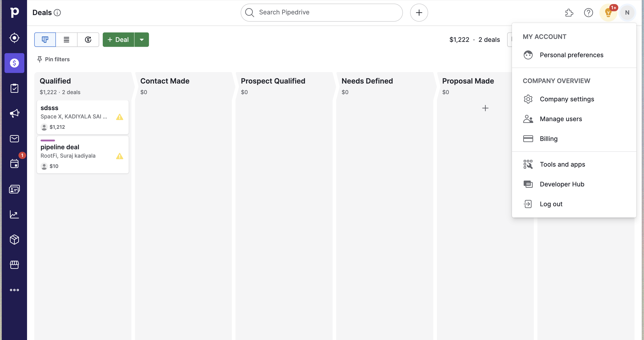
Task: Expand More options three dots in sidebar
Action: click(x=14, y=290)
